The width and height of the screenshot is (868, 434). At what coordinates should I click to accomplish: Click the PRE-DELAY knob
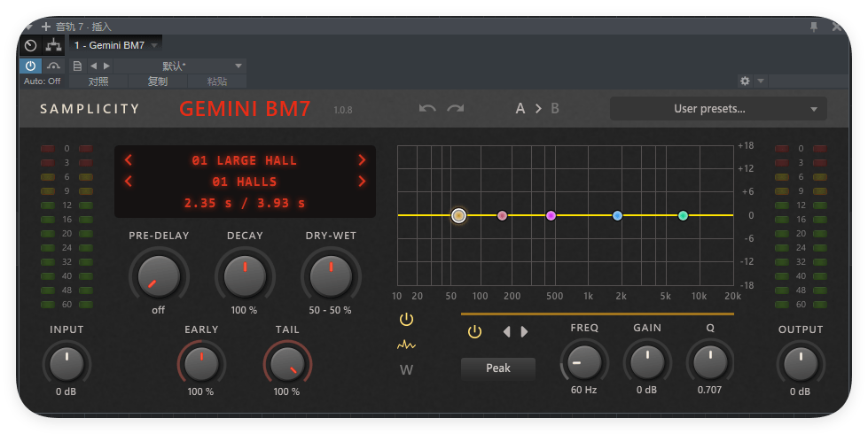[159, 275]
